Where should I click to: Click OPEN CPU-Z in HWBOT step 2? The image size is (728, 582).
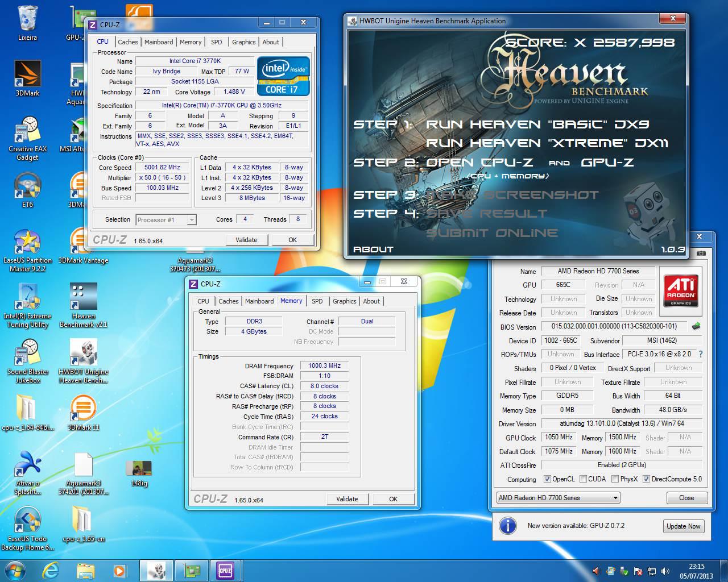click(479, 163)
